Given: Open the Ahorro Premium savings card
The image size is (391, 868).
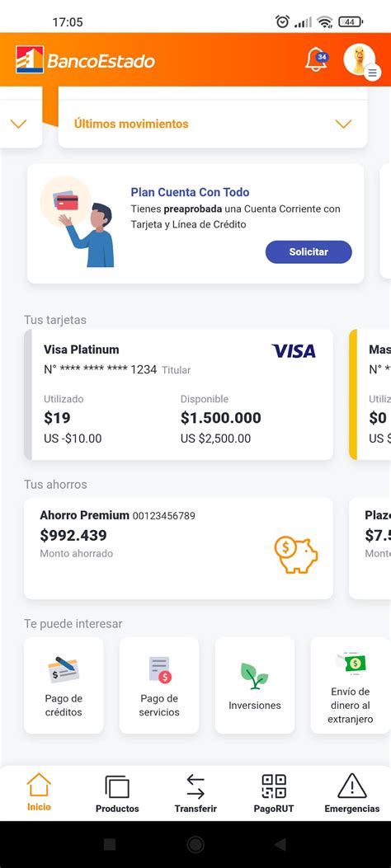Looking at the screenshot, I should point(178,548).
